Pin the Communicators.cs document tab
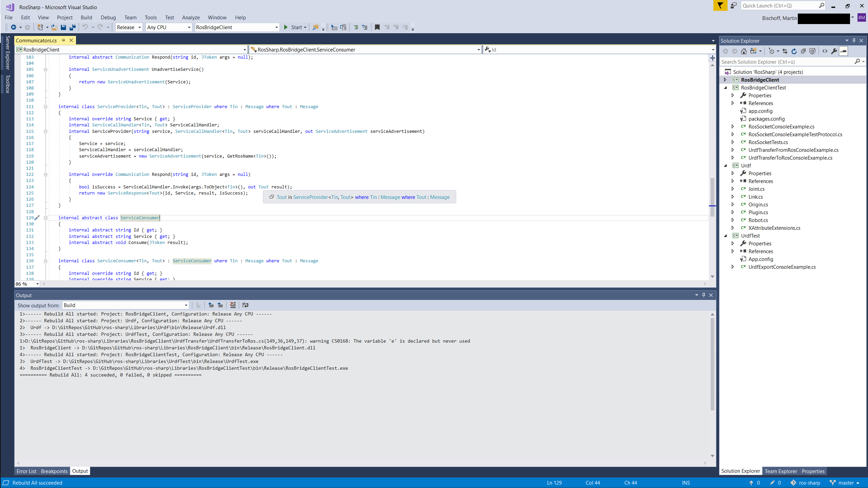The width and height of the screenshot is (868, 488). click(63, 40)
